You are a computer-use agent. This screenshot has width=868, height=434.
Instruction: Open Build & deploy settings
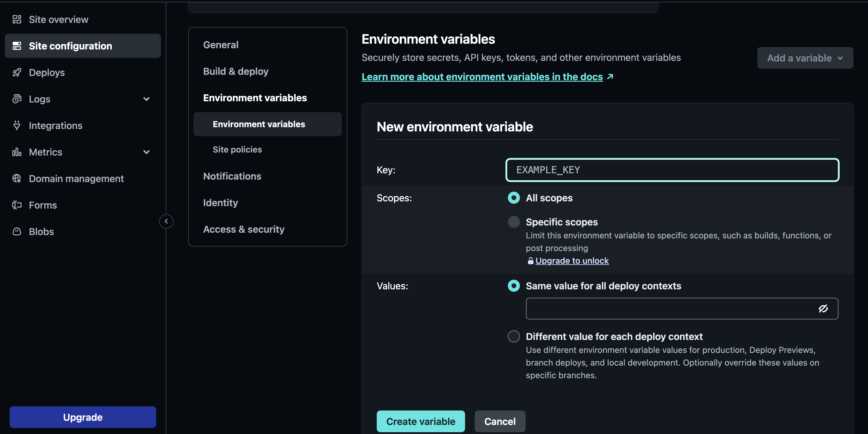236,71
